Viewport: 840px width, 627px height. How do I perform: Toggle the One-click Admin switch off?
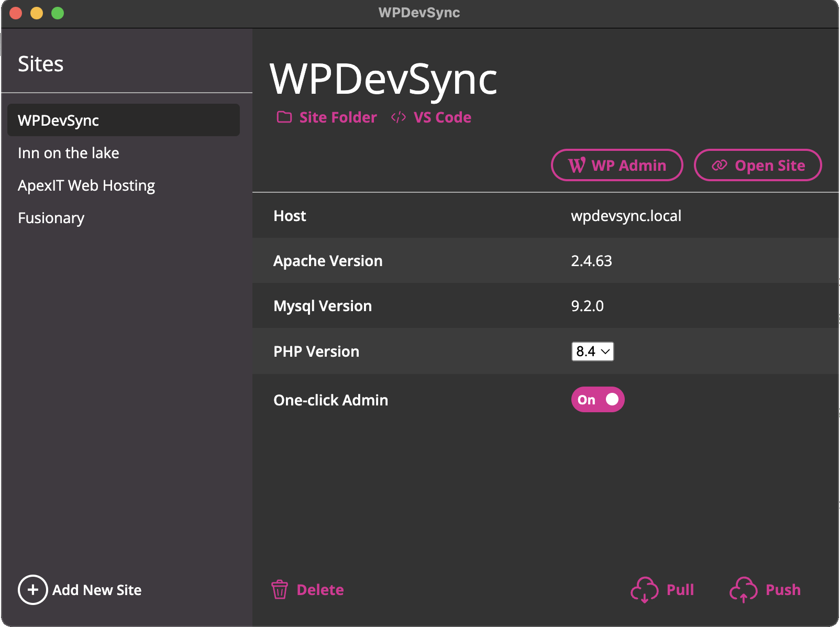coord(598,400)
